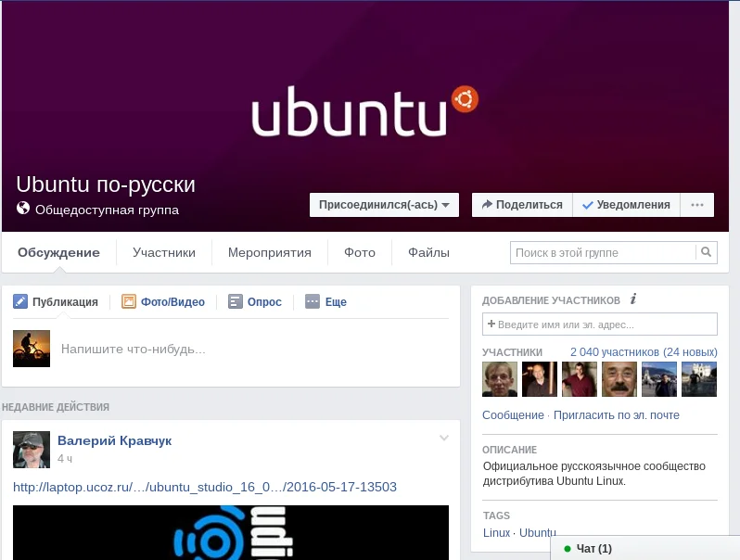Viewport: 740px width, 560px height.
Task: Click the Поделиться button
Action: [522, 205]
